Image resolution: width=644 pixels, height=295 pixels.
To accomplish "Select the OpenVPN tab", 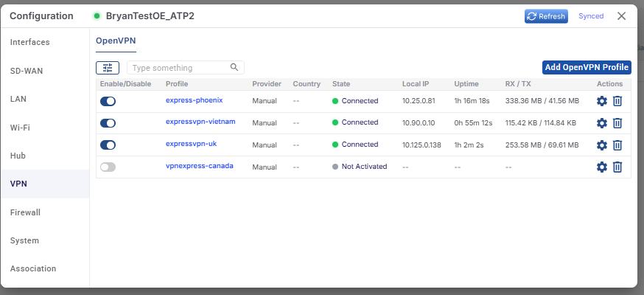I will click(x=116, y=41).
